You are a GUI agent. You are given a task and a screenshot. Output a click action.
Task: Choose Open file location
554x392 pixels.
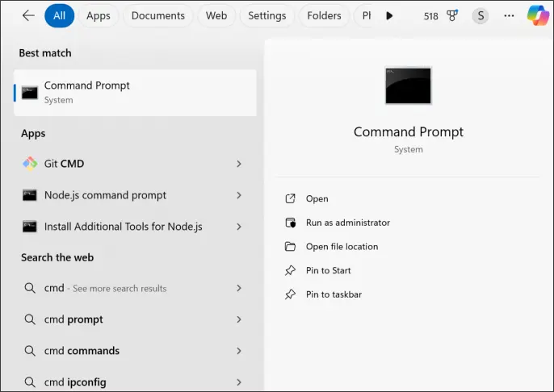tap(342, 247)
